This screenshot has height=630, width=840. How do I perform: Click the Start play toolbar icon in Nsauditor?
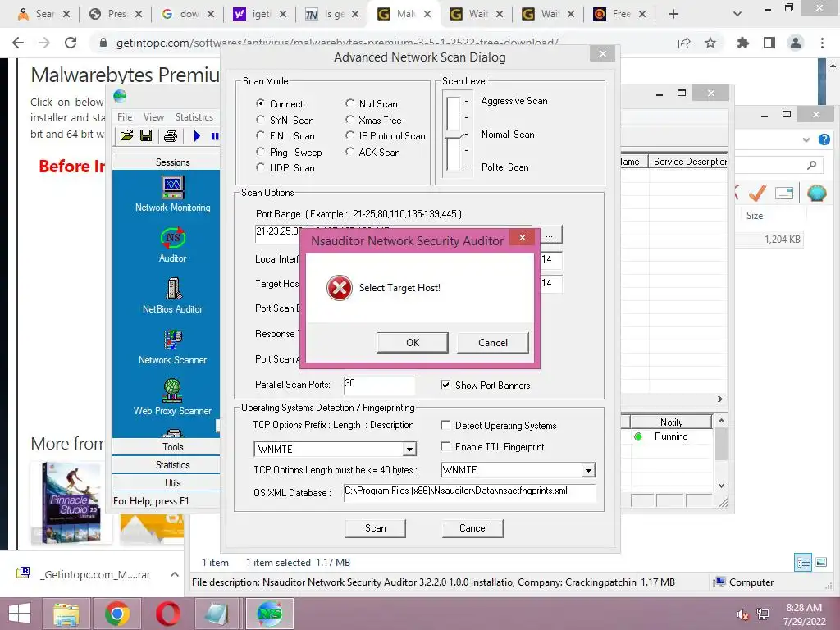pyautogui.click(x=197, y=136)
